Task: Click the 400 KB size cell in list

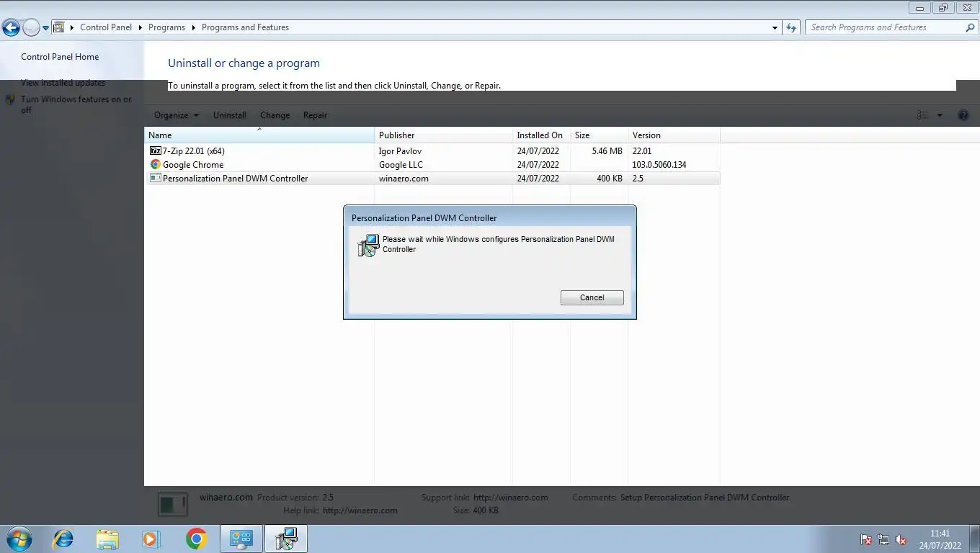Action: (x=610, y=179)
